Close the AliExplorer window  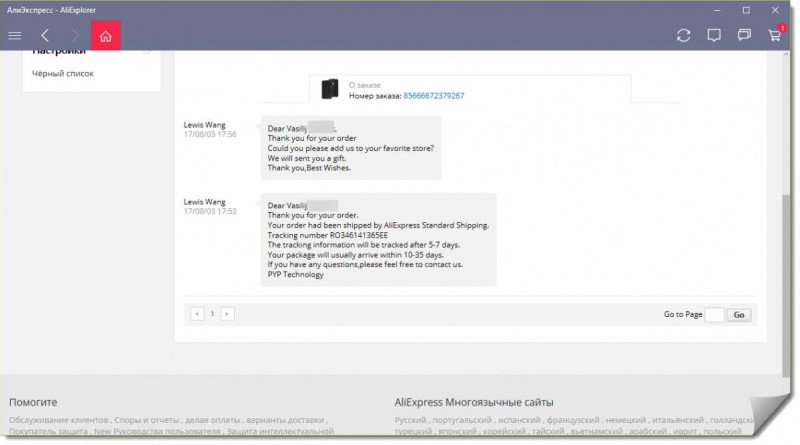[x=775, y=10]
